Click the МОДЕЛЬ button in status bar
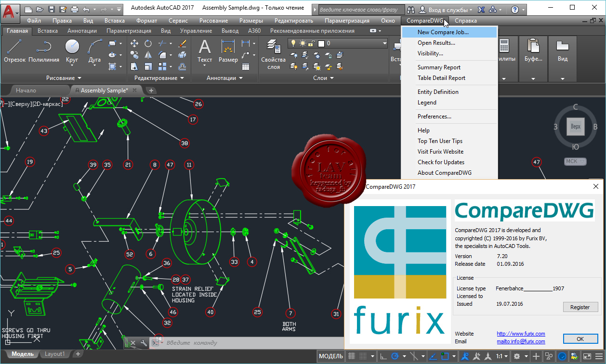606x364 pixels. click(331, 356)
